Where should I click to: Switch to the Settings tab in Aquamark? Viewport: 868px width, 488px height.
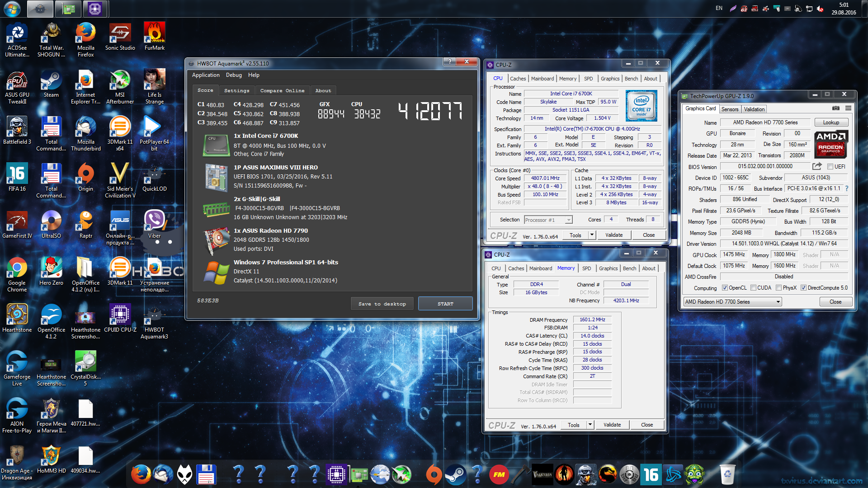click(236, 90)
